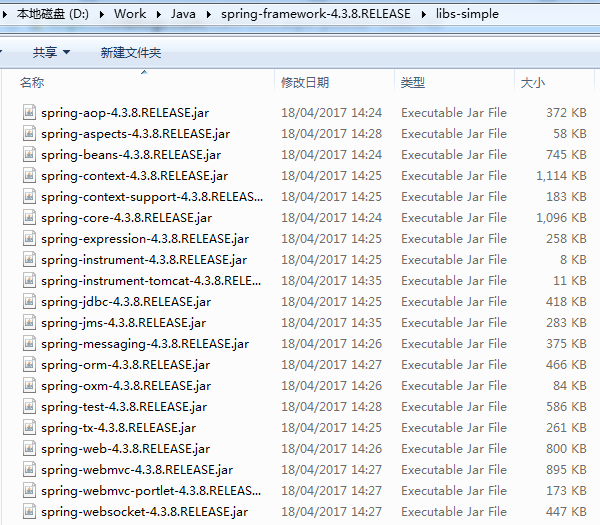
Task: Select spring-context-4.3.8.RELEASE.jar file name
Action: tap(134, 176)
